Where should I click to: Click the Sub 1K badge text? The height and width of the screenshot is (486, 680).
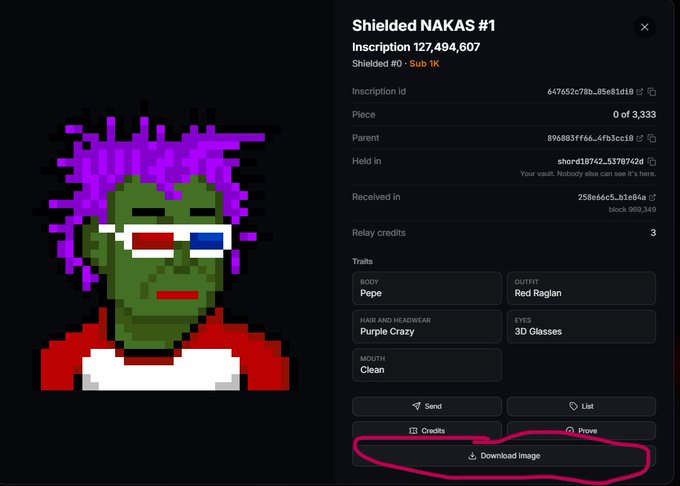[424, 64]
